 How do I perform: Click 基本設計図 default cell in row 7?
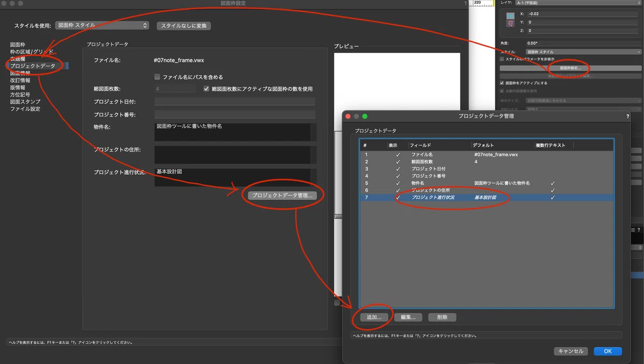(486, 197)
